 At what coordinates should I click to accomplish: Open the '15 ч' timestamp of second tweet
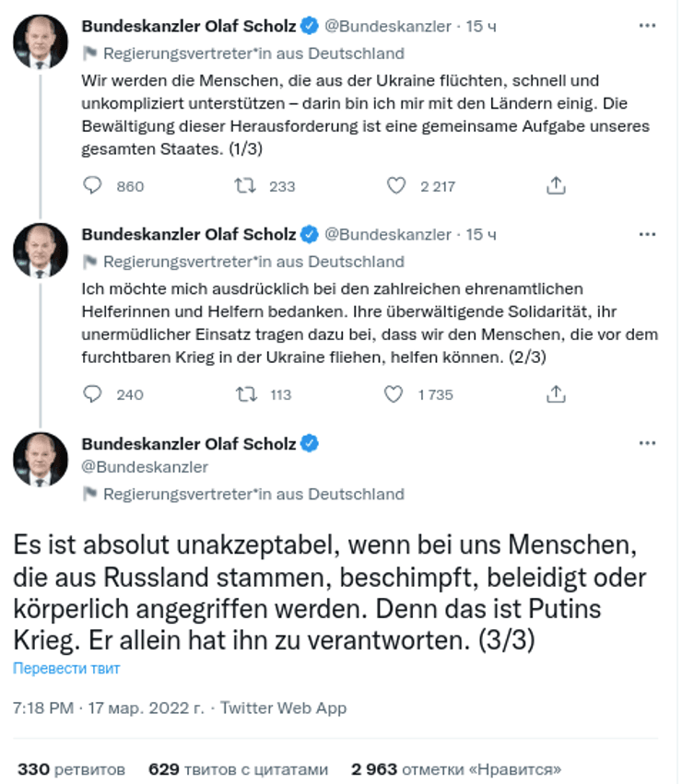(x=481, y=235)
